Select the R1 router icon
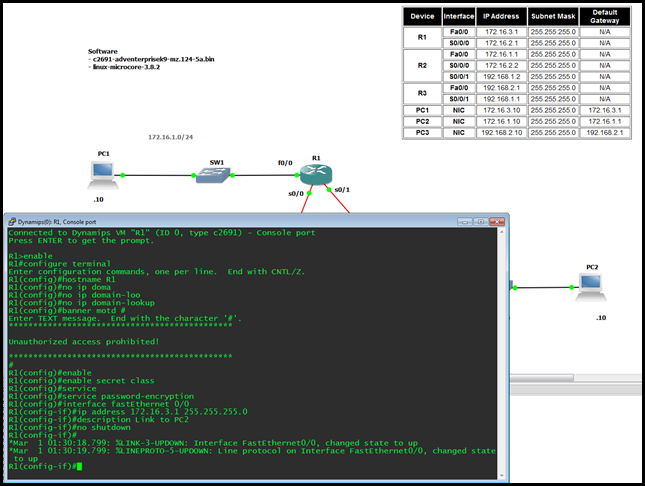 click(x=316, y=174)
